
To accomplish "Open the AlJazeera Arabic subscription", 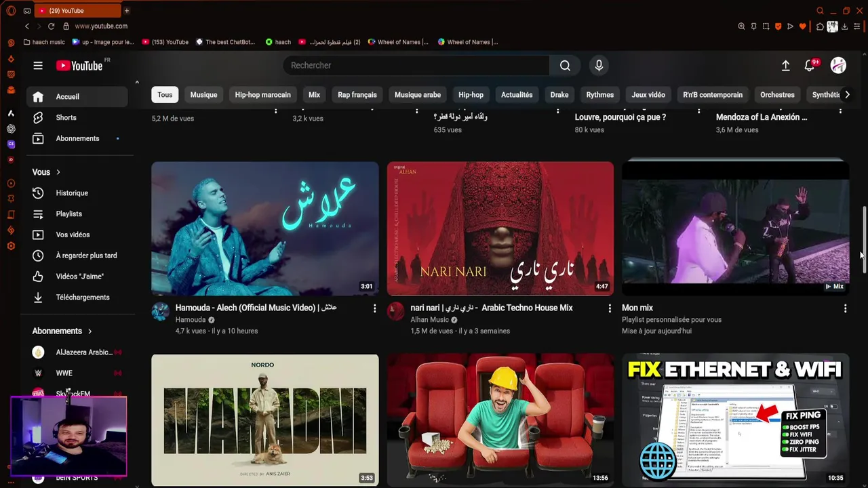I will pyautogui.click(x=77, y=352).
